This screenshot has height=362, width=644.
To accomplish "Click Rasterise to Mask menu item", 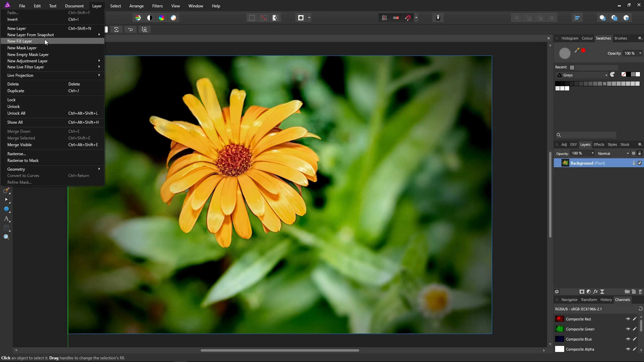I will (23, 161).
